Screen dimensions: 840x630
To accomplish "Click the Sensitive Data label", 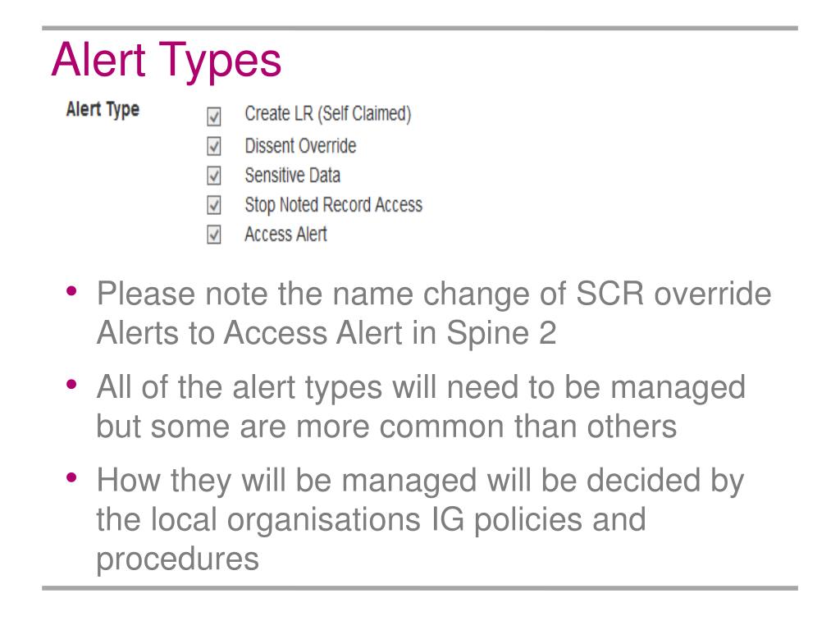I will pos(293,176).
